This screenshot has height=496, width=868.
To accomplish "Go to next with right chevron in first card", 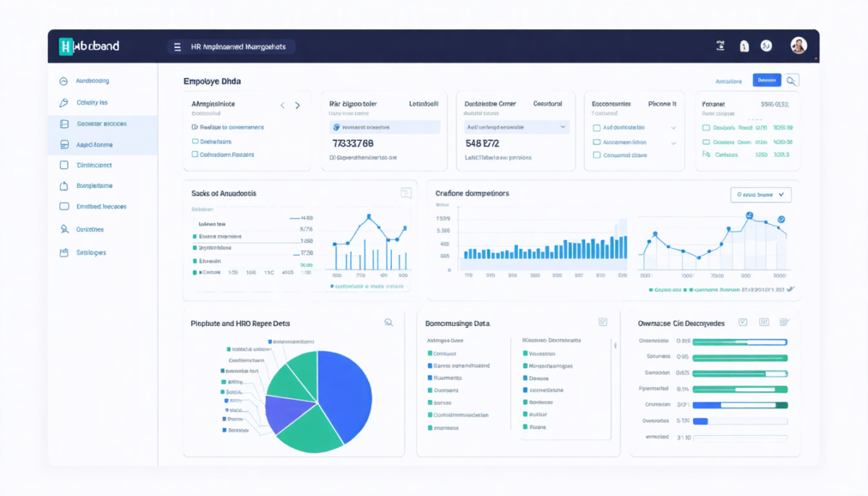I will [x=297, y=106].
